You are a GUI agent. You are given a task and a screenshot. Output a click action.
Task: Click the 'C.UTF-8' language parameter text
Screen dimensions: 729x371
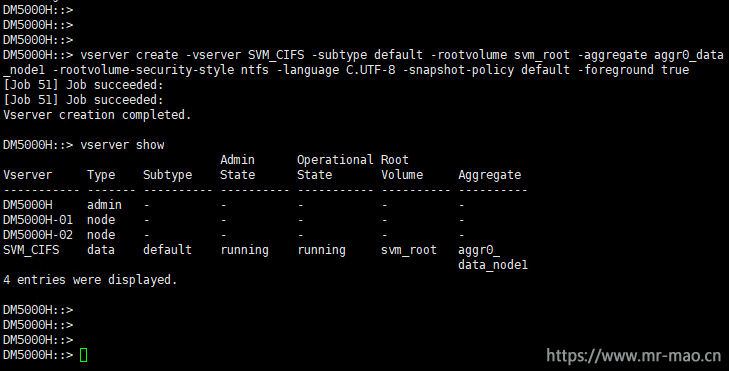pyautogui.click(x=371, y=70)
